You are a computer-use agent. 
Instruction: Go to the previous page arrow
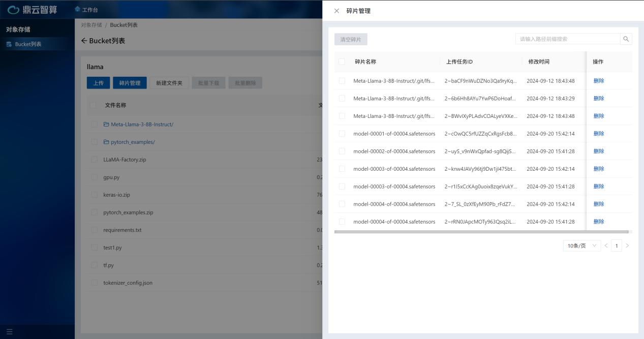click(606, 246)
